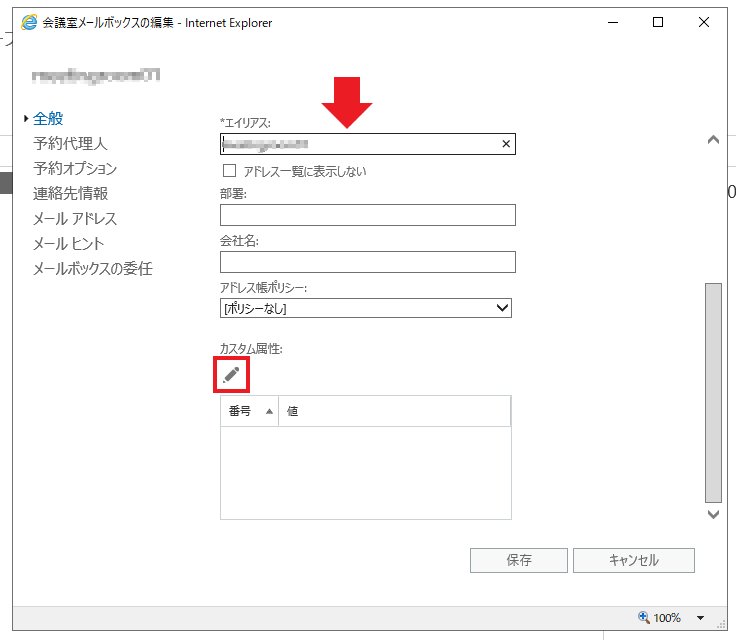Click the 部署 text input field

[367, 215]
